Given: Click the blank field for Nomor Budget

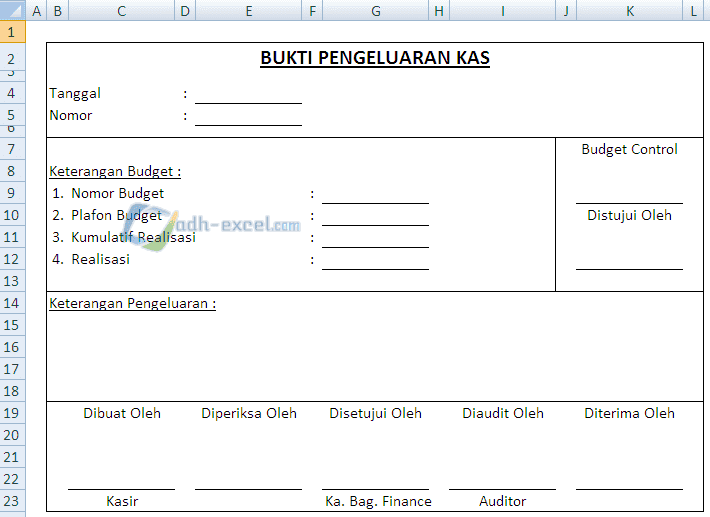Looking at the screenshot, I should (x=375, y=194).
